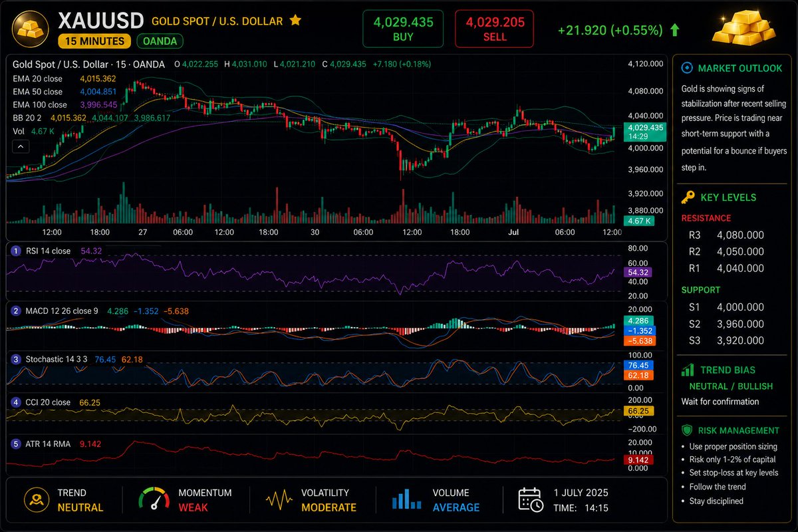
Task: Click the R2 4,050.000 resistance level
Action: (726, 252)
